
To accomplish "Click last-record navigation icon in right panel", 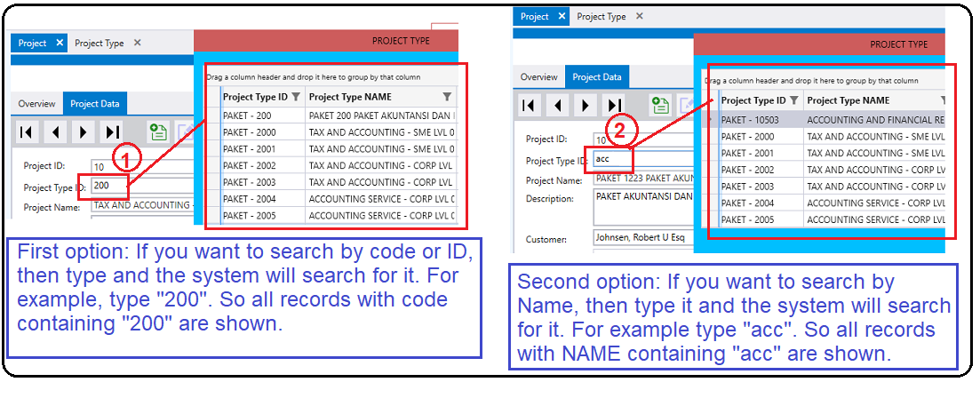I will pos(614,106).
